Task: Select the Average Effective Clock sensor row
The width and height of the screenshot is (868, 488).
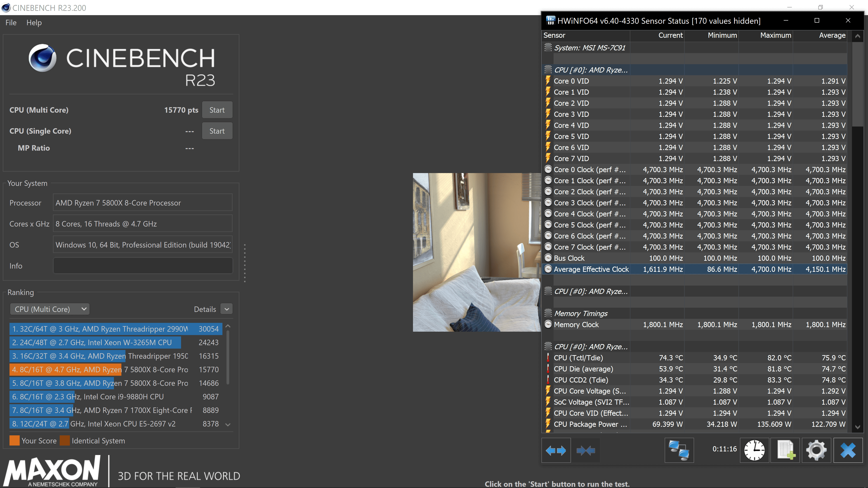Action: [591, 269]
